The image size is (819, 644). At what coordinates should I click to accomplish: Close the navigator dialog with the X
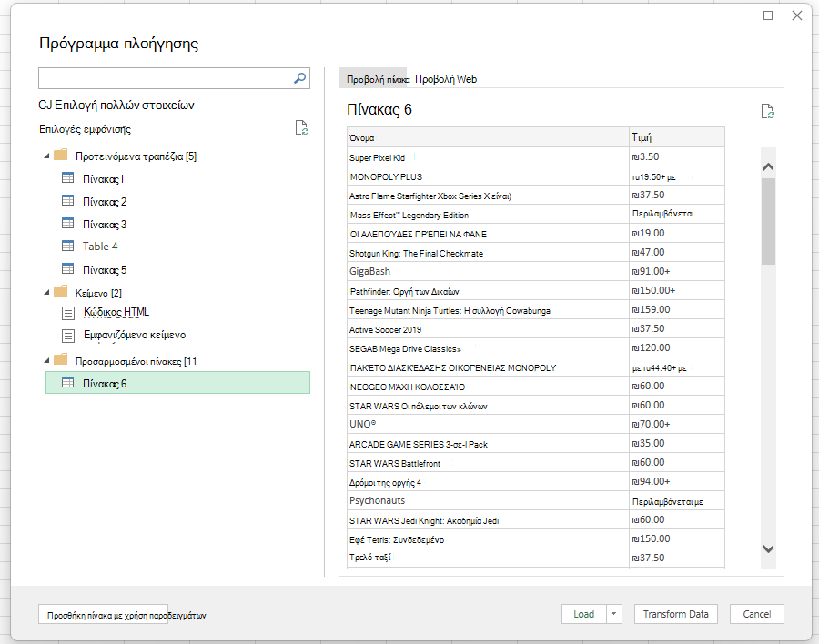coord(797,15)
